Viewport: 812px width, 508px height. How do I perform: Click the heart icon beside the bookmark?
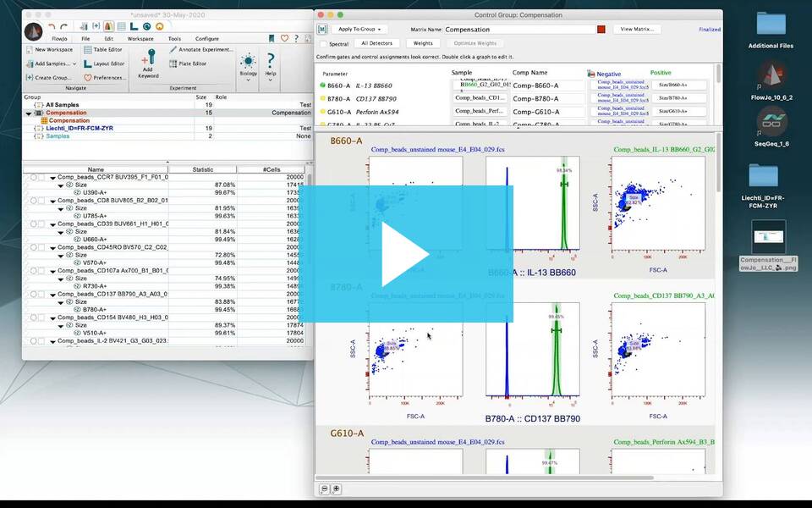point(284,38)
